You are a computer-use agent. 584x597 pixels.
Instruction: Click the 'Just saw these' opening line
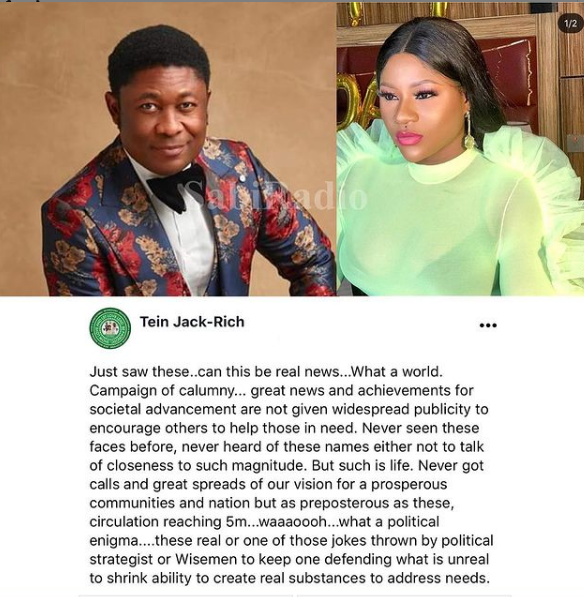point(266,372)
